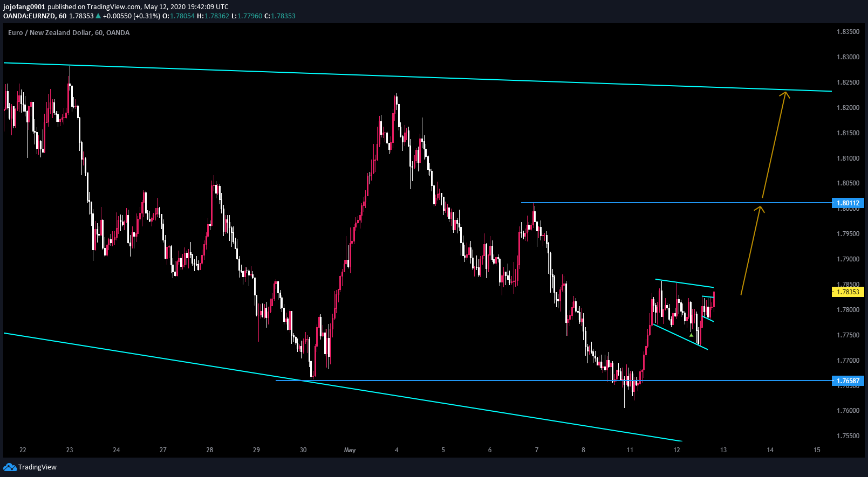Open the TradingView wordmark link
868x477 pixels.
[37, 467]
